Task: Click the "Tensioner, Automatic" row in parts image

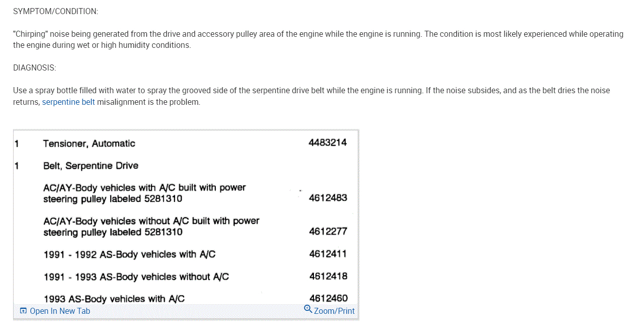Action: (89, 144)
